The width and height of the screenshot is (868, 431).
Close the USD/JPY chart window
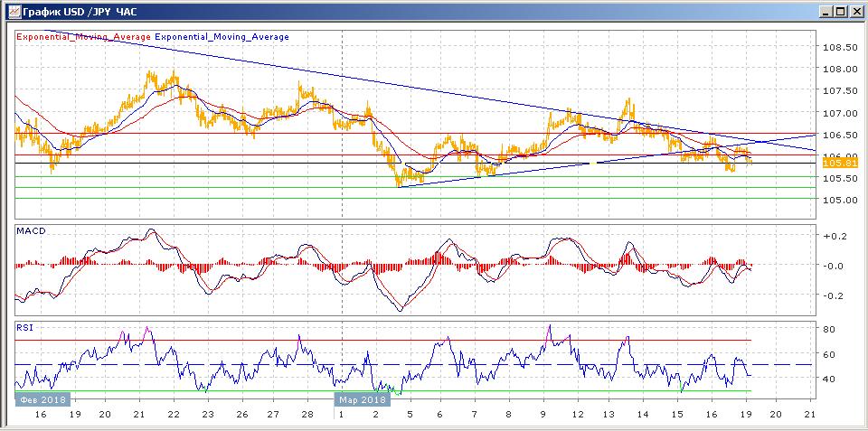[855, 11]
